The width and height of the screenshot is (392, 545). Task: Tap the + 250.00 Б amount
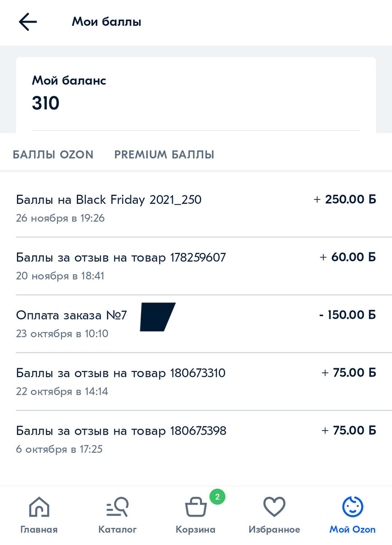[x=345, y=199]
